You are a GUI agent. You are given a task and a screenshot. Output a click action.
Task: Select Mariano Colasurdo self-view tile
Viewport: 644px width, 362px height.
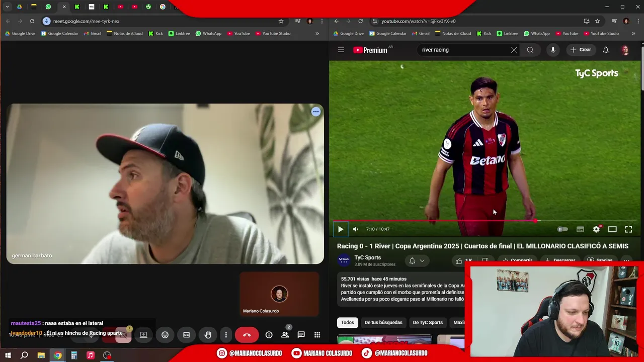click(x=279, y=295)
